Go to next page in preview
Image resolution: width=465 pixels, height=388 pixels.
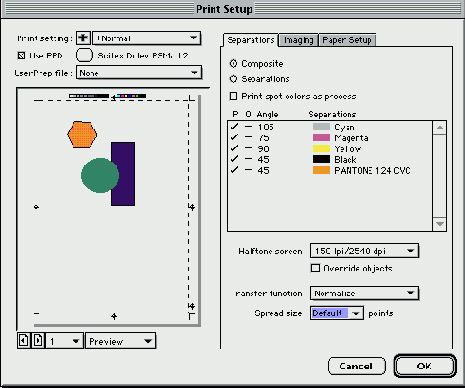(x=38, y=341)
